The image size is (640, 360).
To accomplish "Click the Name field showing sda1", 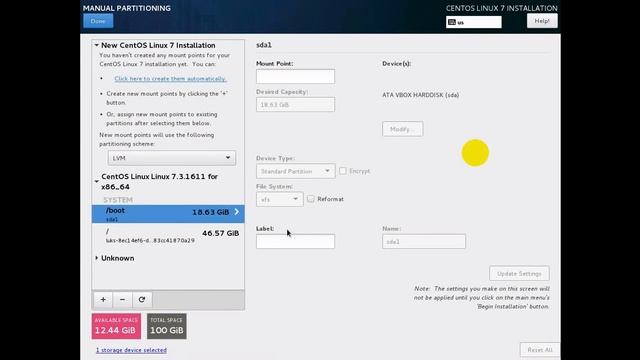I will [424, 241].
